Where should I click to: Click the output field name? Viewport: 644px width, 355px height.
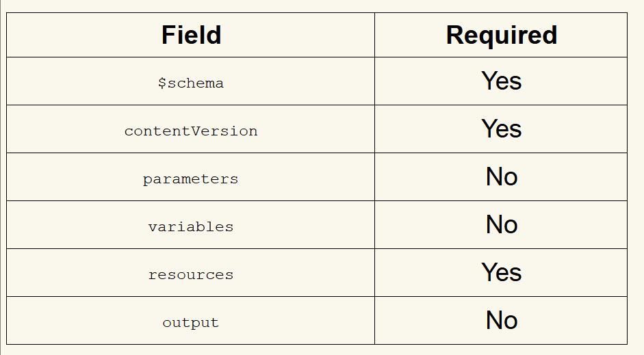click(191, 322)
